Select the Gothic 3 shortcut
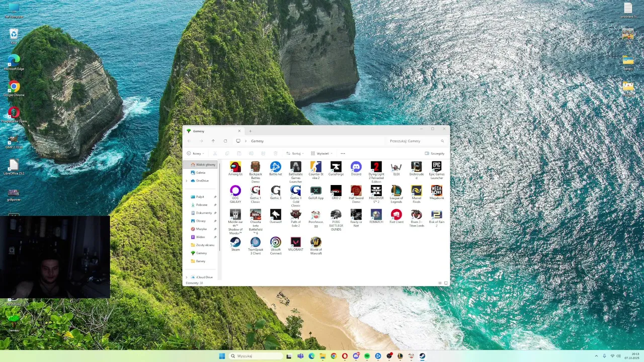This screenshot has height=362, width=644. tap(276, 193)
